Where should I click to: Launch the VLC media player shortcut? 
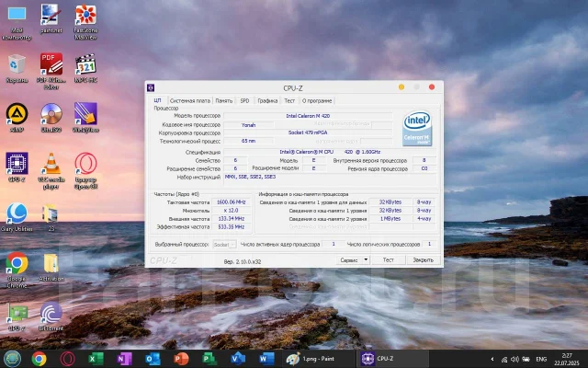tap(51, 171)
